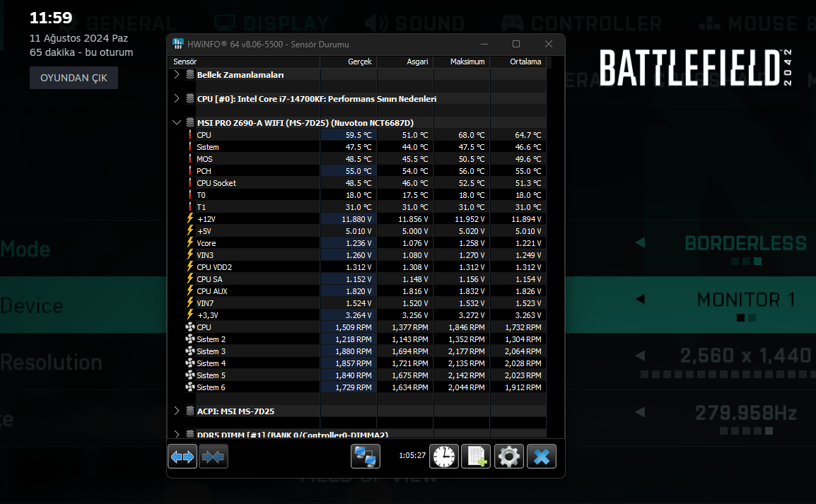Select the VIN7 voltage row label
This screenshot has height=504, width=816.
(x=205, y=303)
